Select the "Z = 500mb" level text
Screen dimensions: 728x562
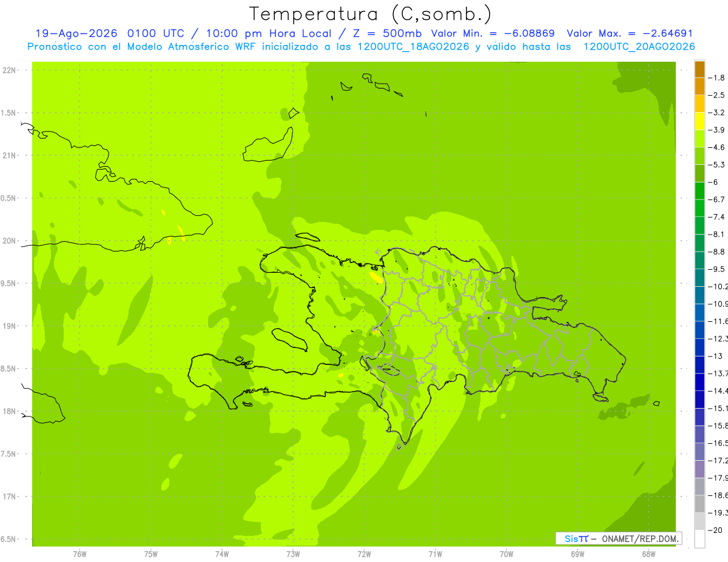pyautogui.click(x=388, y=34)
